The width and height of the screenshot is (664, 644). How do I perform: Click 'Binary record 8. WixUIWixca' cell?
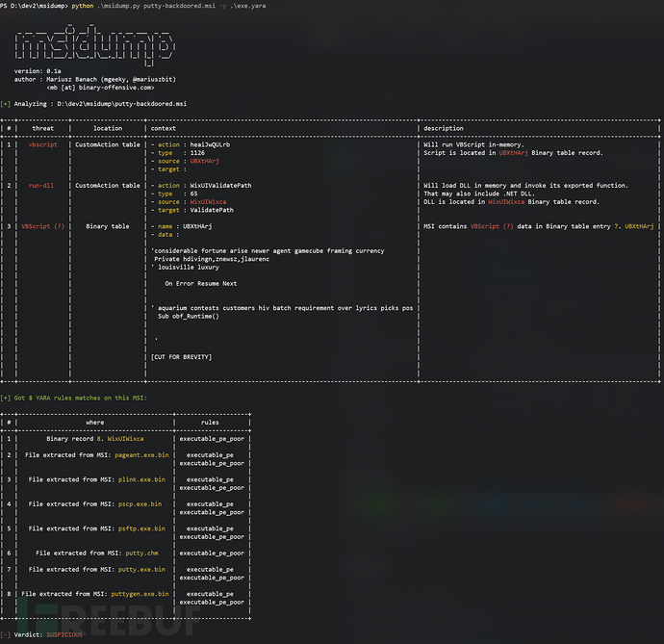[95, 439]
